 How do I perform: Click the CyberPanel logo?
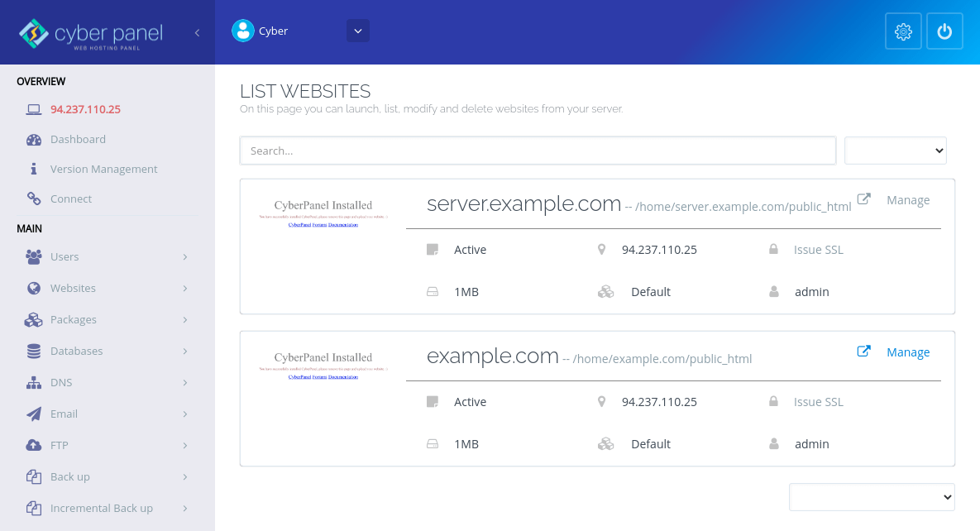(x=91, y=33)
